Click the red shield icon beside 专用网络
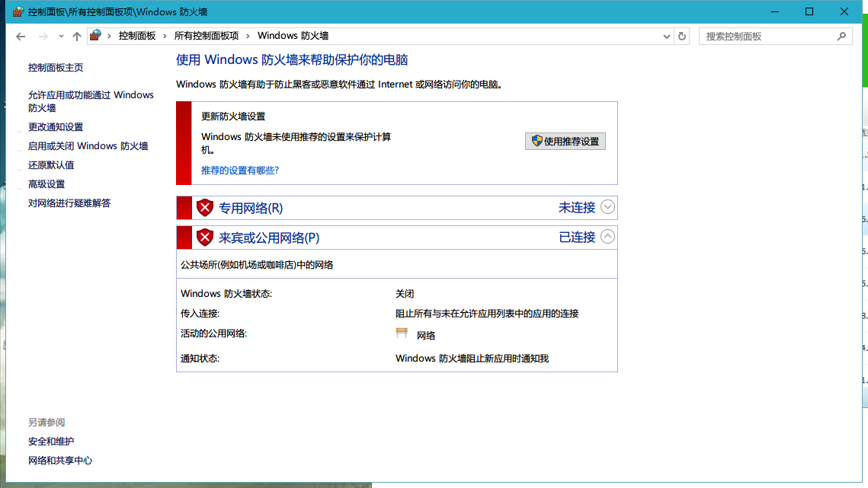This screenshot has height=488, width=868. 205,208
